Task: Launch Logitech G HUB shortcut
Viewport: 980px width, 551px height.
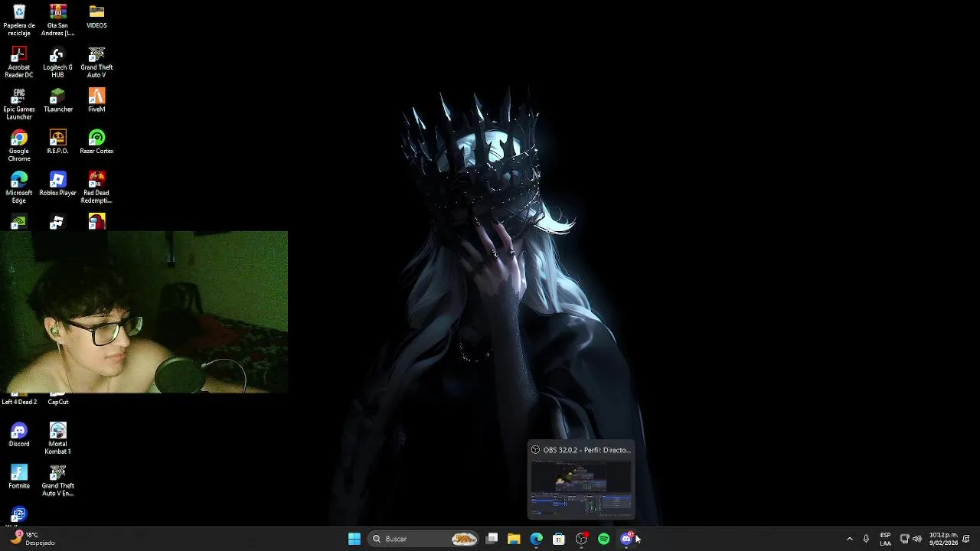Action: tap(57, 63)
